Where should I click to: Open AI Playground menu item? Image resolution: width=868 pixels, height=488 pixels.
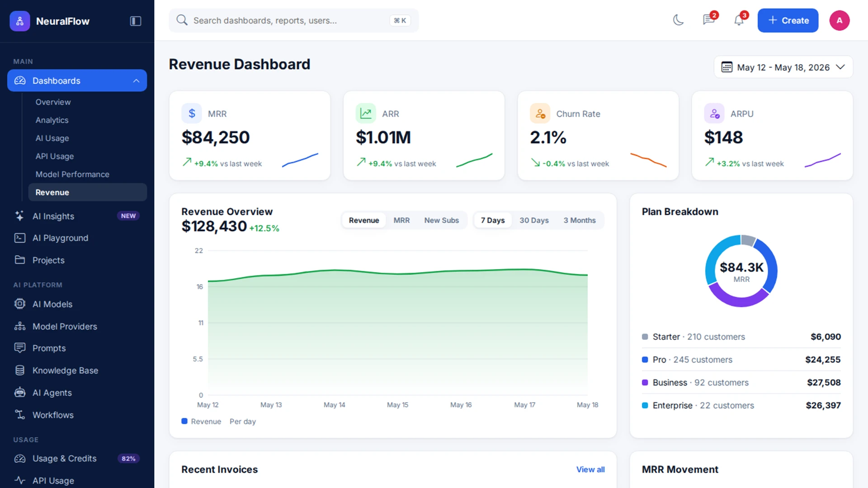tap(77, 238)
